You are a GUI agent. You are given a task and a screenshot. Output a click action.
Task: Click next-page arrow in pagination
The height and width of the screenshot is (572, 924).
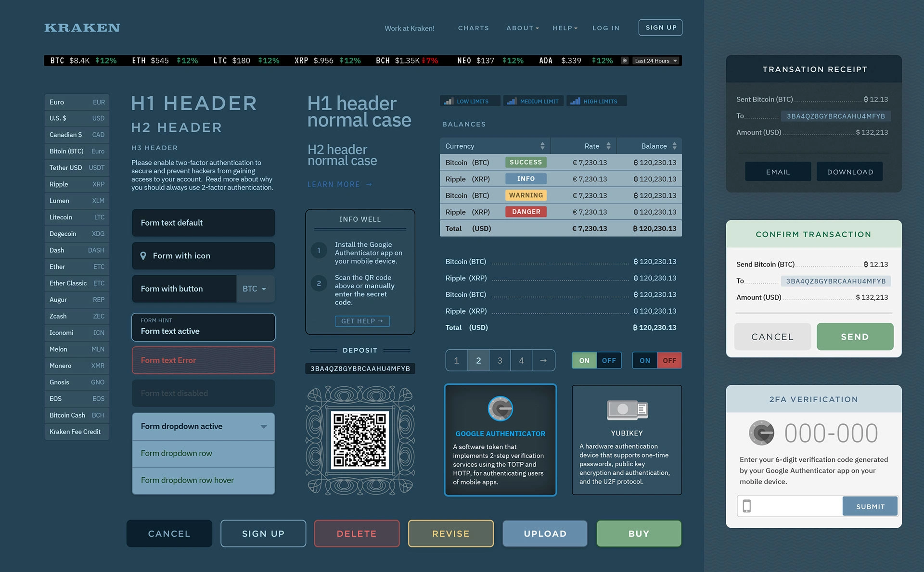click(x=543, y=360)
